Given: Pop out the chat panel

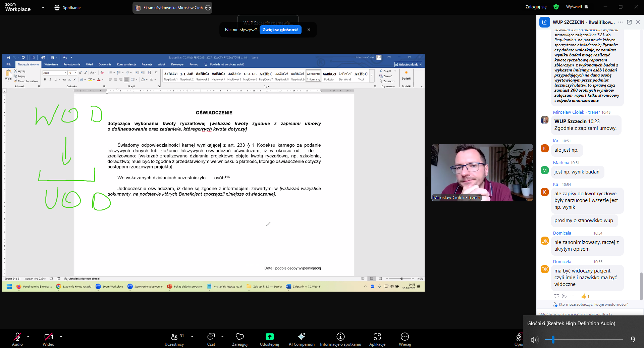Looking at the screenshot, I should click(629, 22).
